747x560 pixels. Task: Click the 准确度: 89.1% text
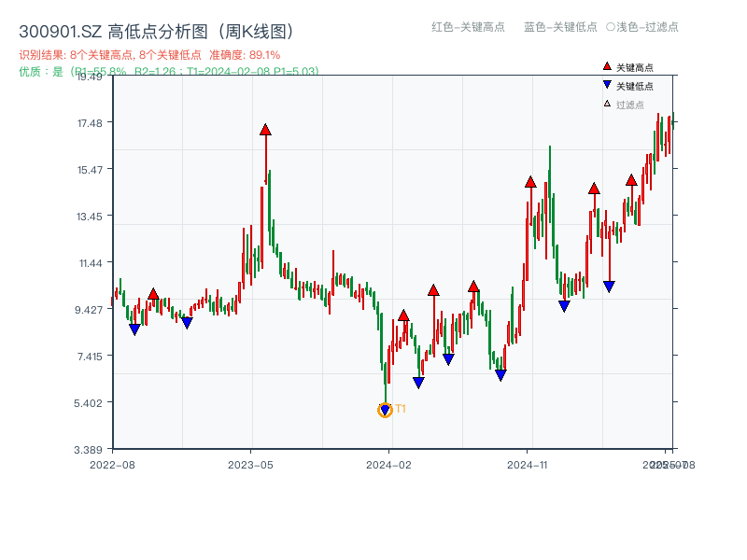245,55
